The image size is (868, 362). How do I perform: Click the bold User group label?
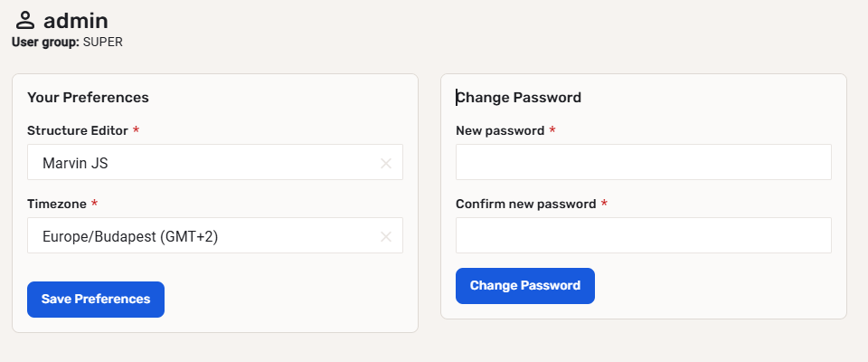click(45, 42)
